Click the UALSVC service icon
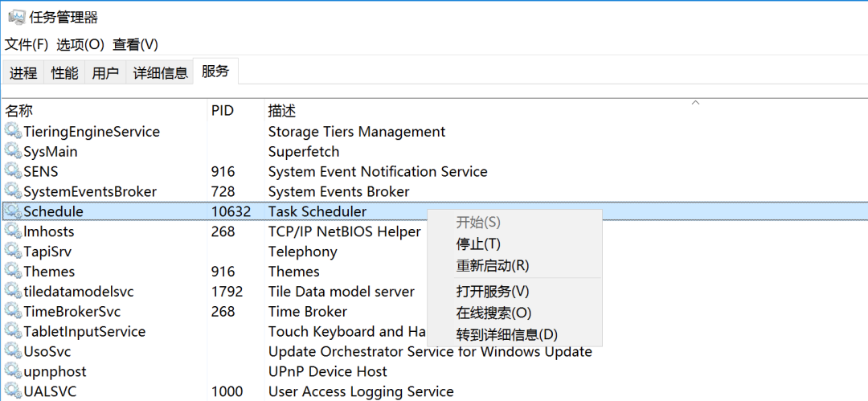868x401 pixels. click(13, 391)
